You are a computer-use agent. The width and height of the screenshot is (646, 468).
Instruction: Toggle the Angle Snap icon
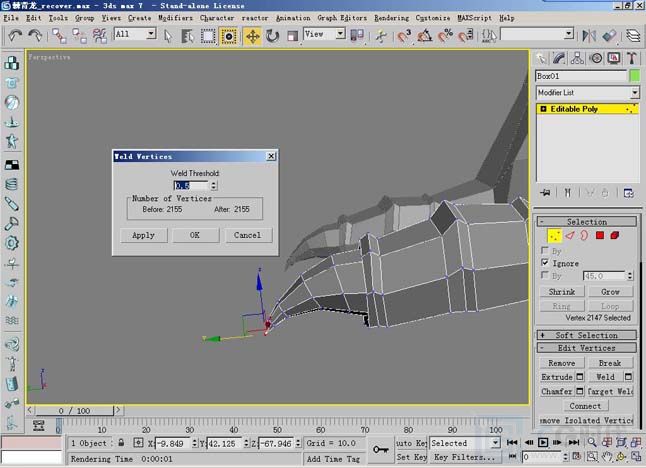click(x=424, y=36)
